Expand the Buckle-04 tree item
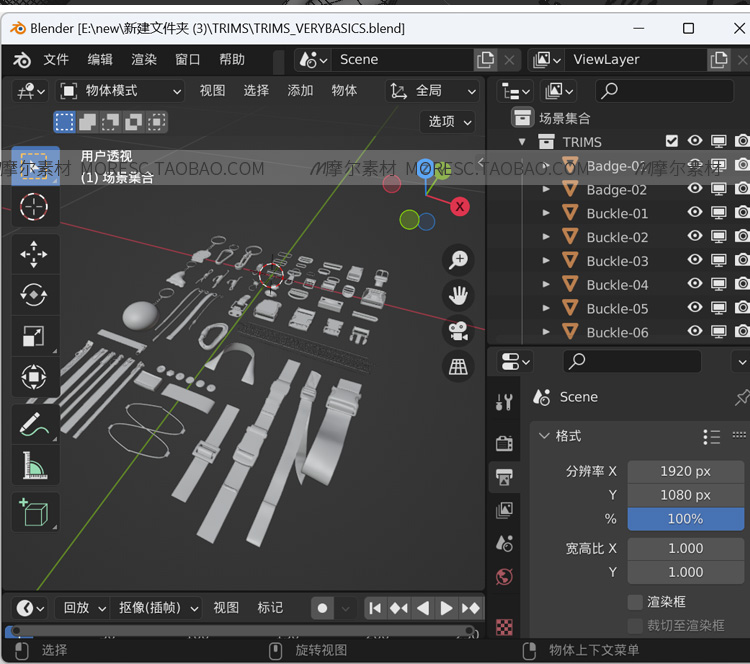This screenshot has width=750, height=664. [546, 284]
